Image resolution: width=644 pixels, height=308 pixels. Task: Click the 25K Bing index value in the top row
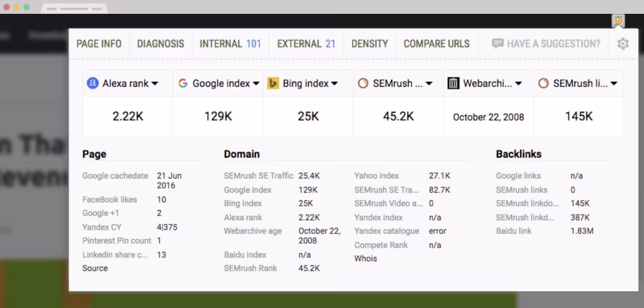[x=308, y=116]
